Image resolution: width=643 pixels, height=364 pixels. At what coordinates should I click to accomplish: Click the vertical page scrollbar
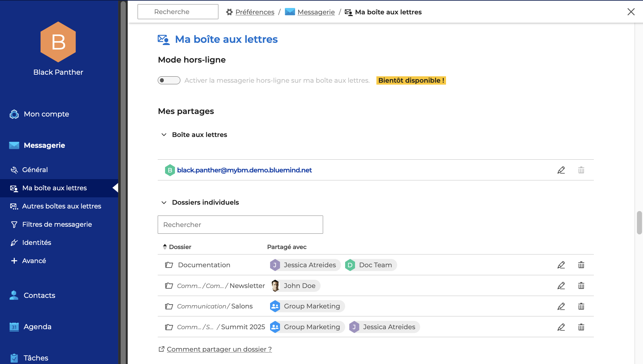(639, 223)
